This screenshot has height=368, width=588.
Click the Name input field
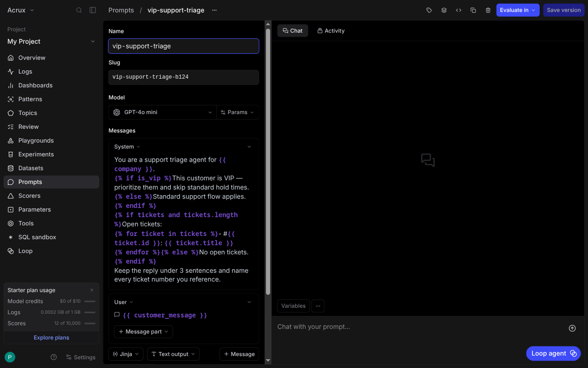pos(184,46)
